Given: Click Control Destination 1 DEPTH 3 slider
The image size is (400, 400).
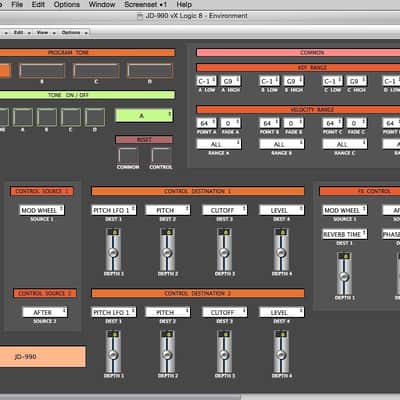Looking at the screenshot, I should point(224,249).
